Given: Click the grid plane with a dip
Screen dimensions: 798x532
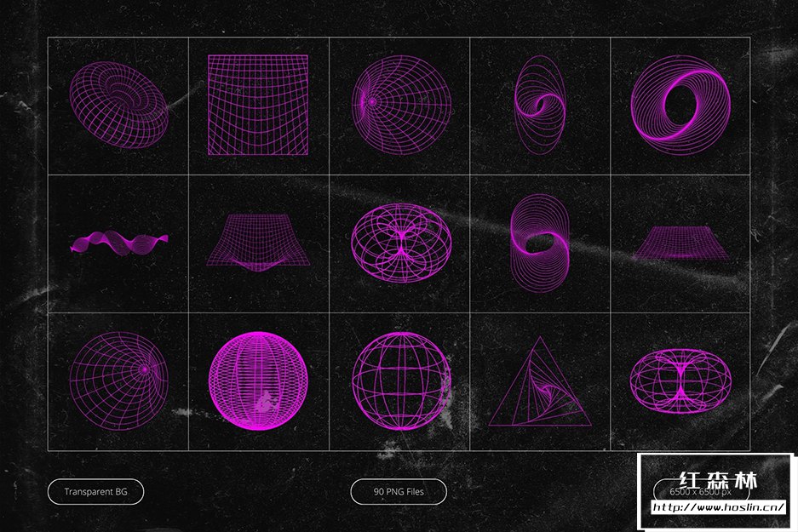Looking at the screenshot, I should (259, 243).
